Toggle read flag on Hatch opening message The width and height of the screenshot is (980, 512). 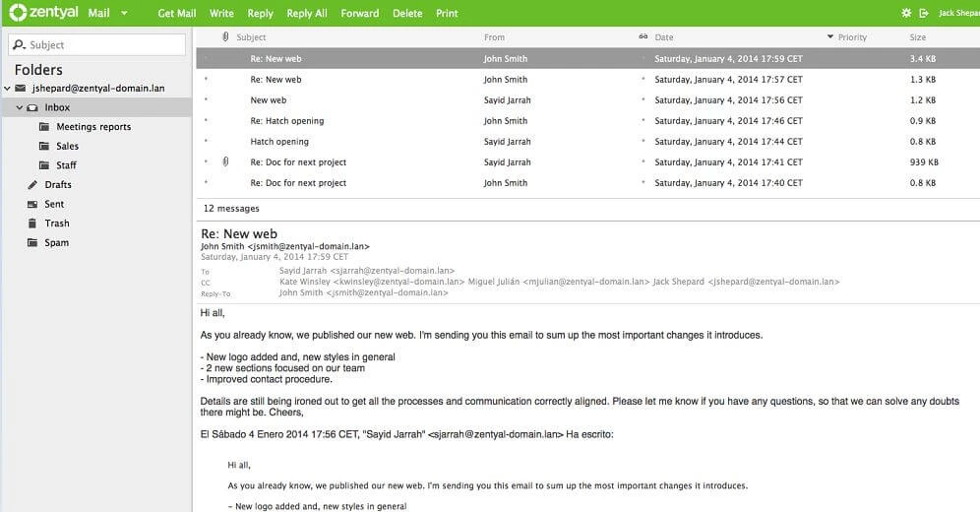[643, 141]
